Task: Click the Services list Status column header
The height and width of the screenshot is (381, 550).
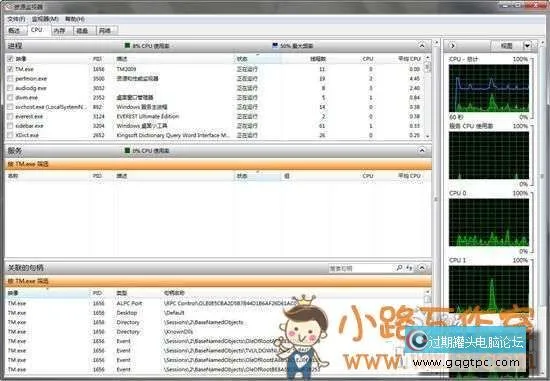Action: (257, 176)
